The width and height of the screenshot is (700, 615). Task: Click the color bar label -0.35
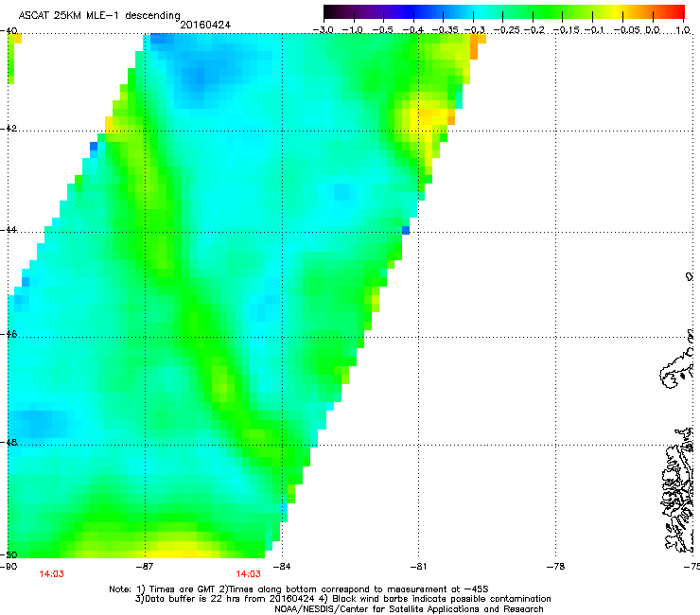pos(445,30)
